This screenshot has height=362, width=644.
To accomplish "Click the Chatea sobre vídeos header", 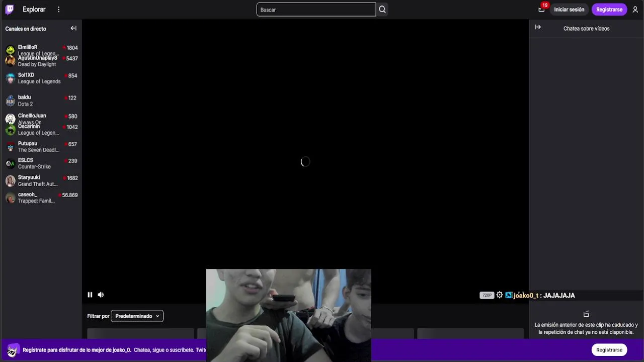I will pyautogui.click(x=586, y=29).
